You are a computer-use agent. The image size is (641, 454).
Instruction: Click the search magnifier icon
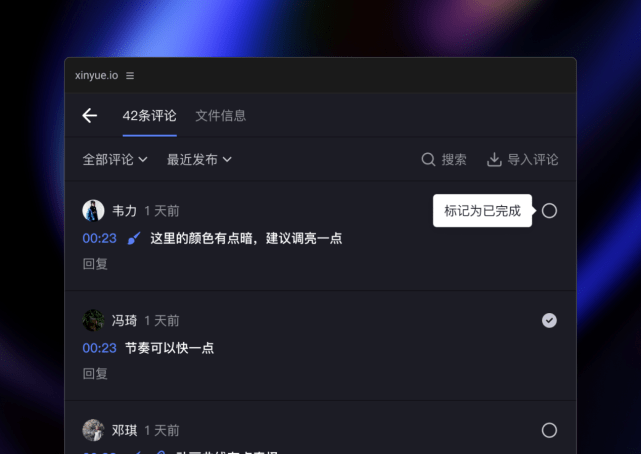tap(428, 159)
